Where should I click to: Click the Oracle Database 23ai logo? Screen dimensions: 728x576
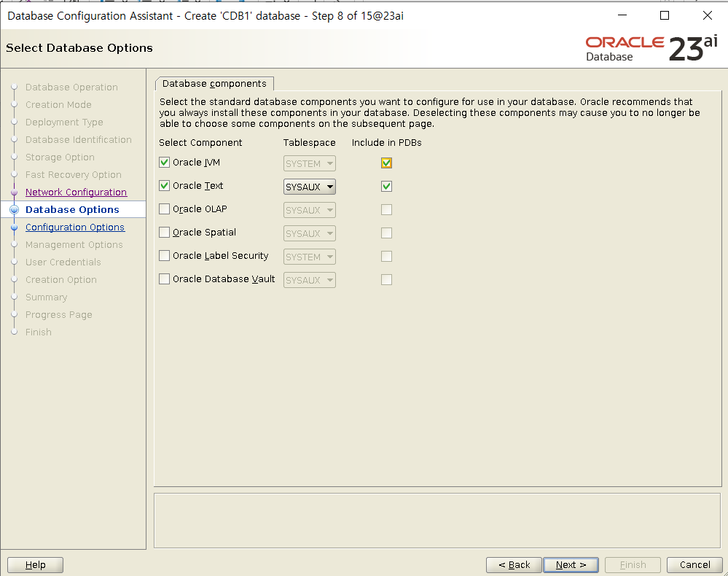651,48
